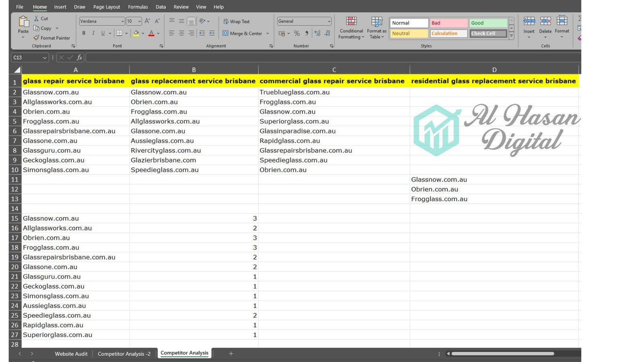This screenshot has height=362, width=644.
Task: Apply the Check Cell style
Action: pos(488,33)
